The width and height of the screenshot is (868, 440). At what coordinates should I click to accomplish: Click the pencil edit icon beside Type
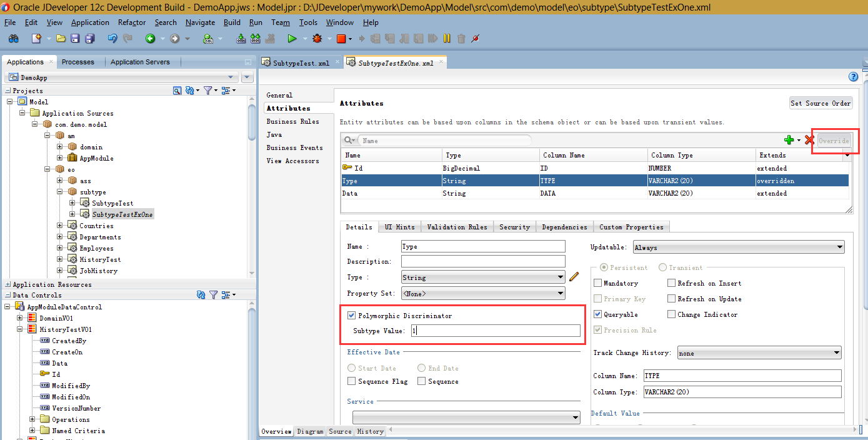pyautogui.click(x=575, y=276)
